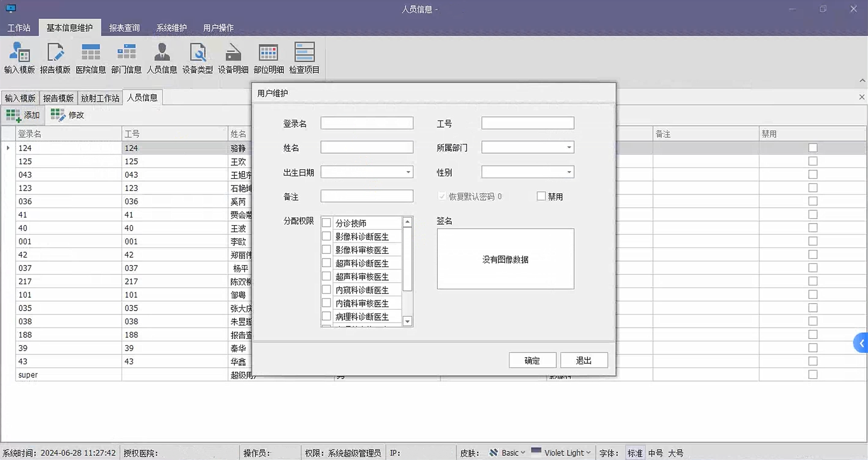
Task: Click the Basic skin icon in status bar
Action: tap(493, 453)
